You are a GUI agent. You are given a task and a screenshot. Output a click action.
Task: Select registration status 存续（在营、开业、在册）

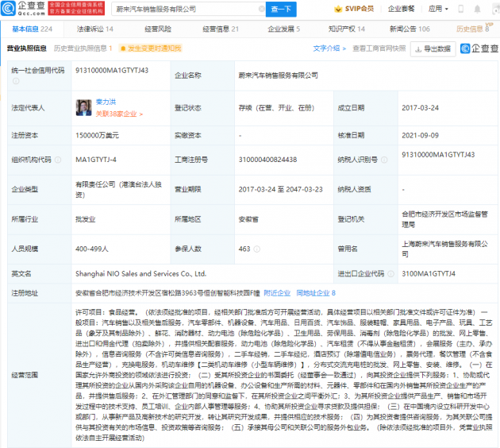276,108
